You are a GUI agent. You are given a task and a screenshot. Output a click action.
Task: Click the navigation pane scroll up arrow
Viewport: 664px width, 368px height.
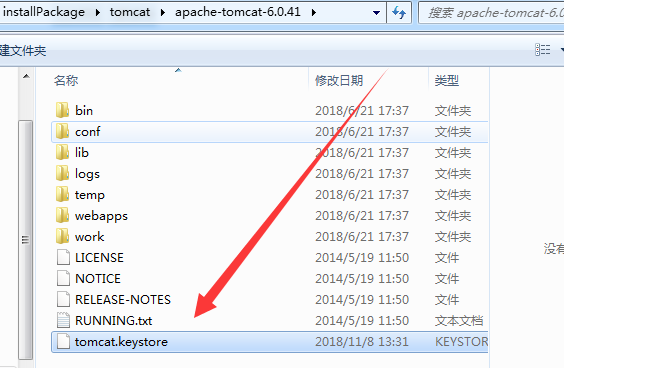[26, 77]
